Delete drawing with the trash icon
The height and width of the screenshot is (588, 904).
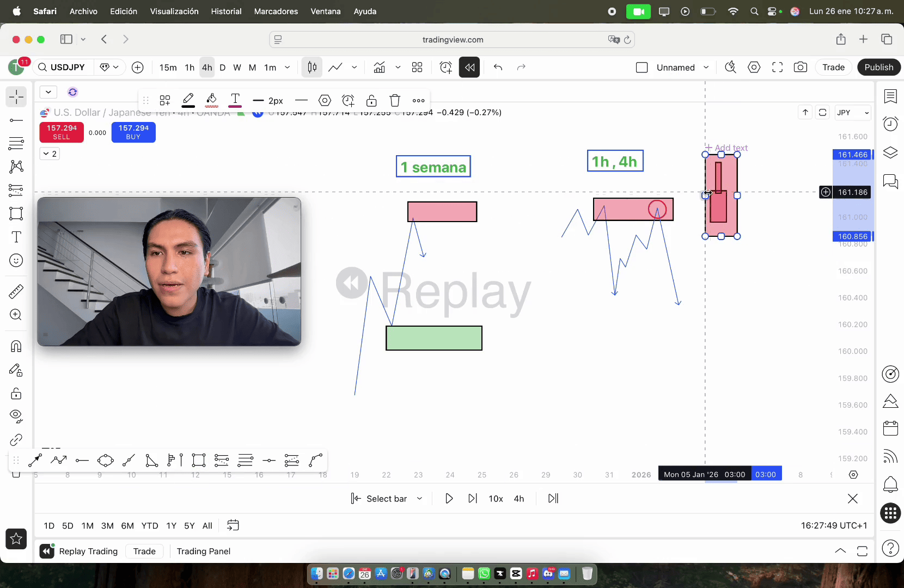click(x=395, y=101)
